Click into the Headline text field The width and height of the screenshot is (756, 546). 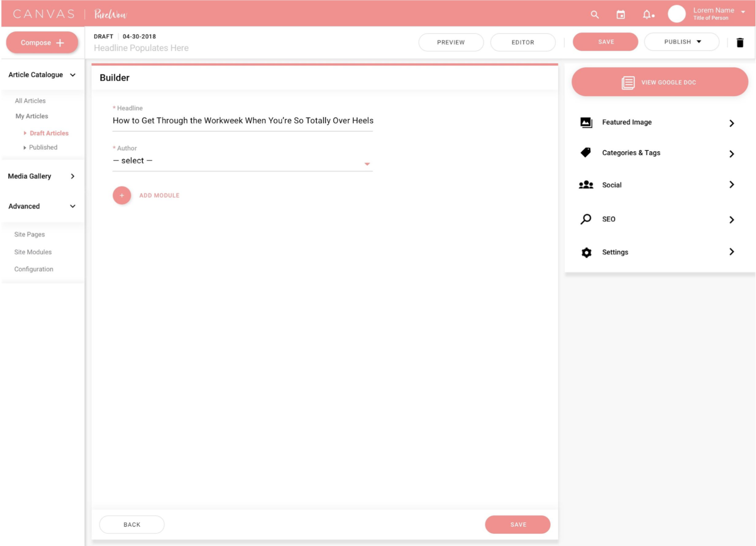[242, 121]
